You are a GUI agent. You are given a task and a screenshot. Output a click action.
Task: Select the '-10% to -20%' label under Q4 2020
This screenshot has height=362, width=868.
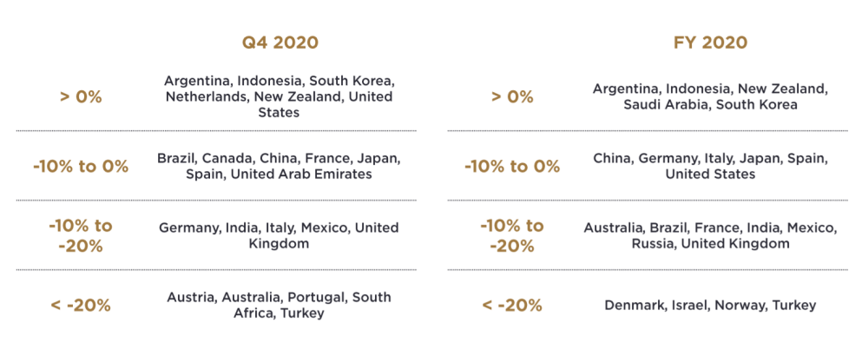click(80, 235)
